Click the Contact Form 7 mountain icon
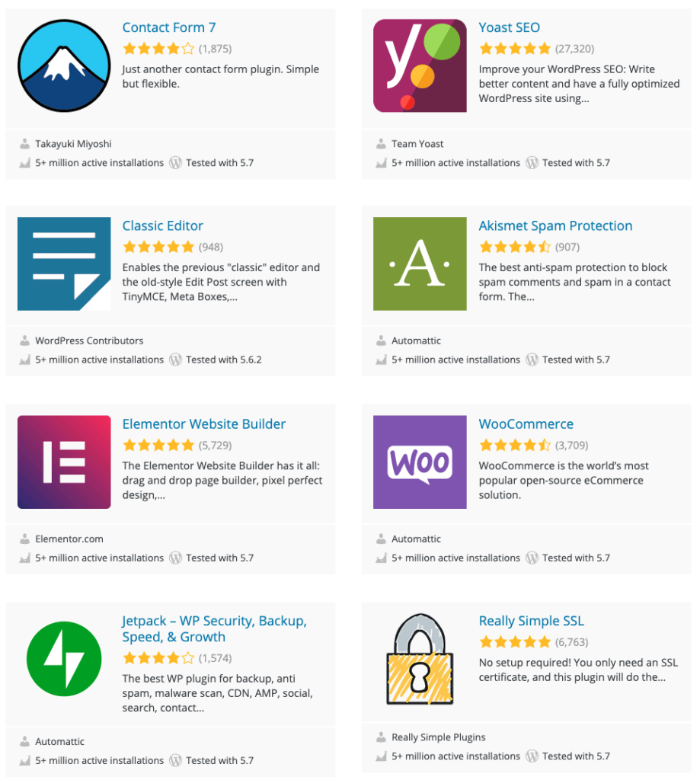Image resolution: width=700 pixels, height=780 pixels. pyautogui.click(x=64, y=66)
